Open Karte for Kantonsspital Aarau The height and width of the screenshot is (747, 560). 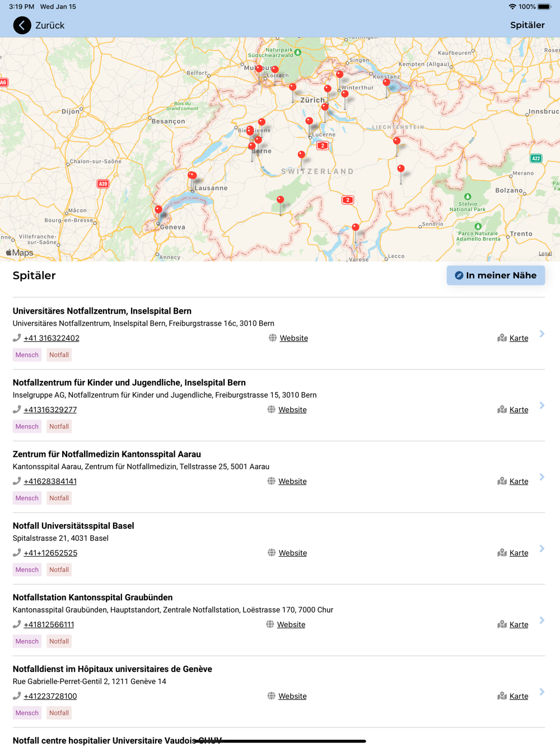click(519, 482)
